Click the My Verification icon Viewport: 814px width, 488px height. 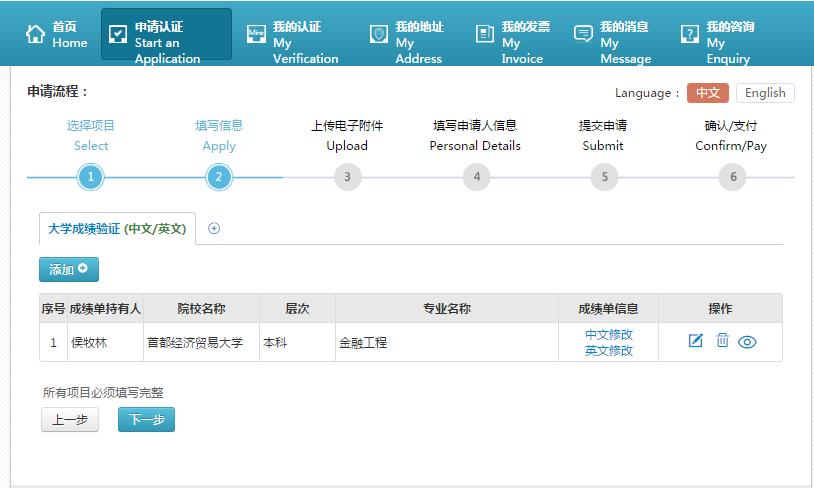point(256,34)
